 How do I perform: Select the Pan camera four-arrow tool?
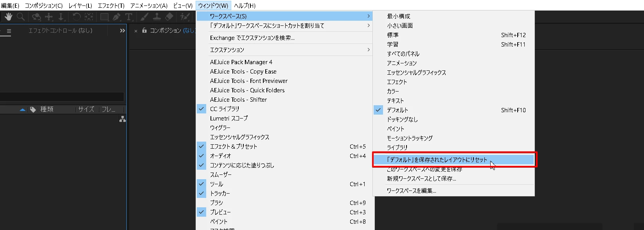coord(49,17)
